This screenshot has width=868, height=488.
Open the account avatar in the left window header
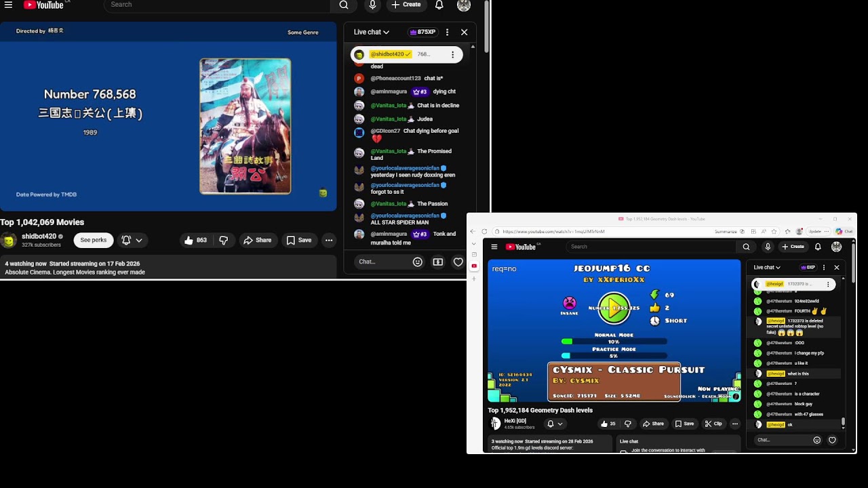click(464, 5)
